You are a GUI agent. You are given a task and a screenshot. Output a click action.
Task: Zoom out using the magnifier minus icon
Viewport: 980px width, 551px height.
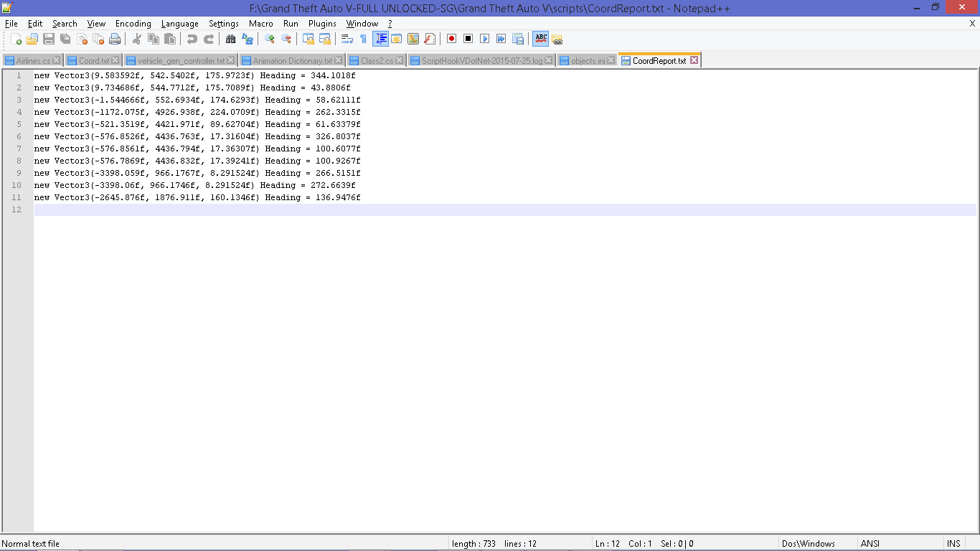[286, 39]
